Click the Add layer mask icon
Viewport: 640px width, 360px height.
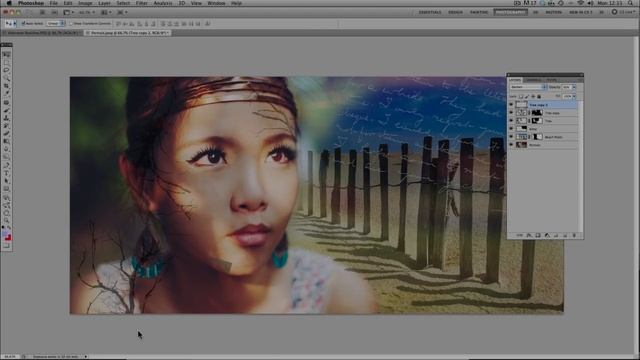[x=538, y=236]
